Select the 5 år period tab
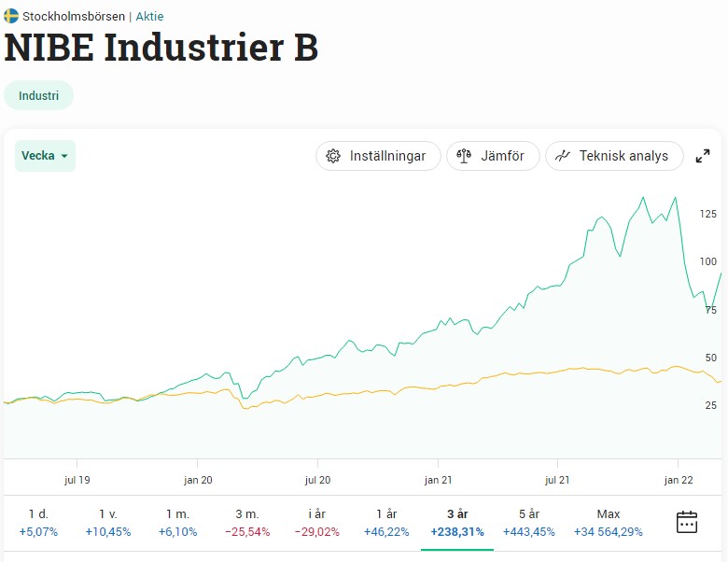Viewport: 728px width, 562px height. pos(528,523)
